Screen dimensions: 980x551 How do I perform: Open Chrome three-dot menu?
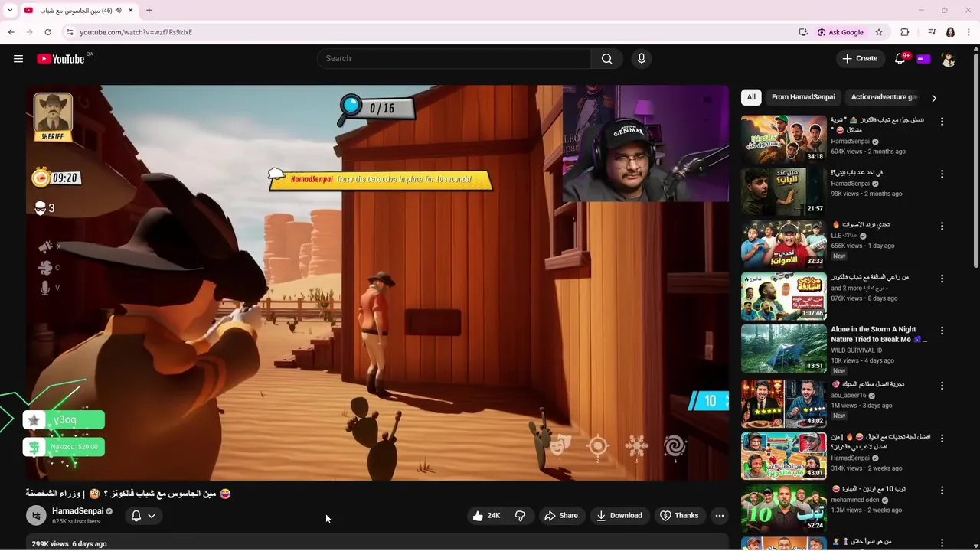(969, 32)
